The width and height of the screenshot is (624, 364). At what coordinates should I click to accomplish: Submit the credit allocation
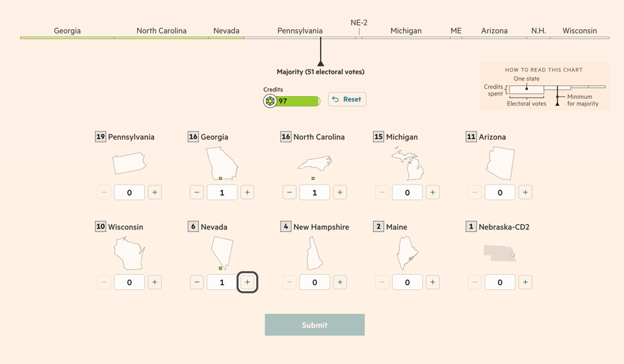click(315, 325)
